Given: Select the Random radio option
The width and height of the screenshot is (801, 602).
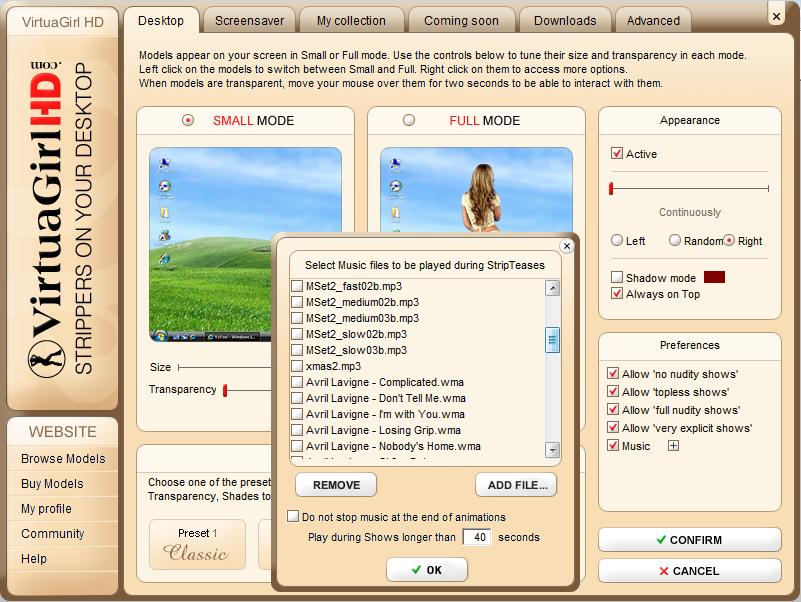Looking at the screenshot, I should [675, 240].
